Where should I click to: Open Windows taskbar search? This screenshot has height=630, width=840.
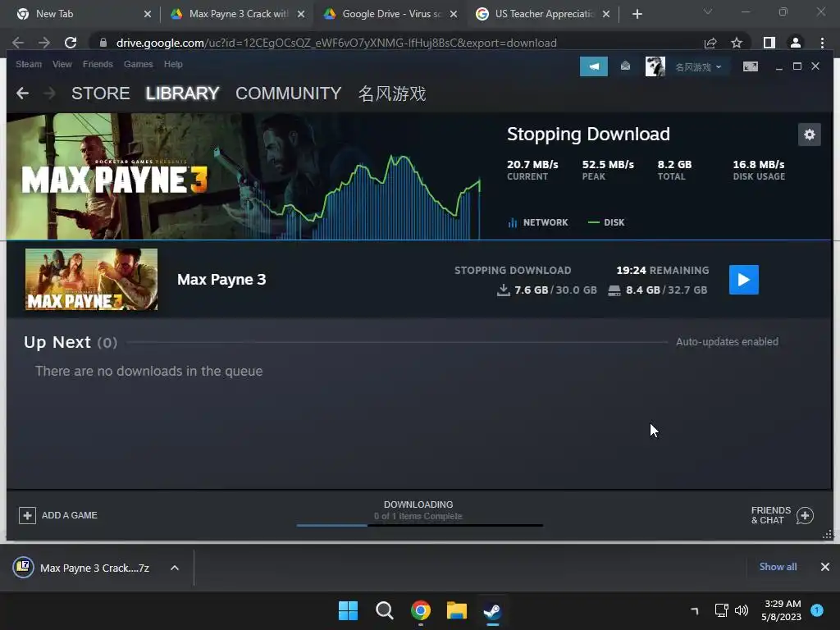(384, 610)
